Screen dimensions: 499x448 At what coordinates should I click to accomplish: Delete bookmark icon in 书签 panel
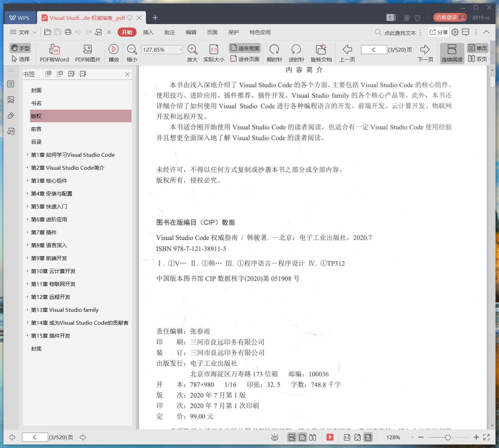(83, 74)
